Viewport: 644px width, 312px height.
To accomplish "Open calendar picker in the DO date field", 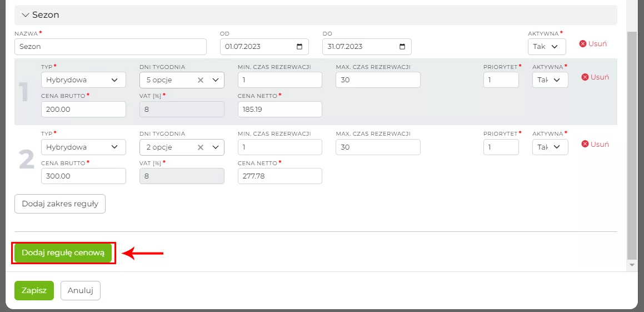I will [402, 47].
